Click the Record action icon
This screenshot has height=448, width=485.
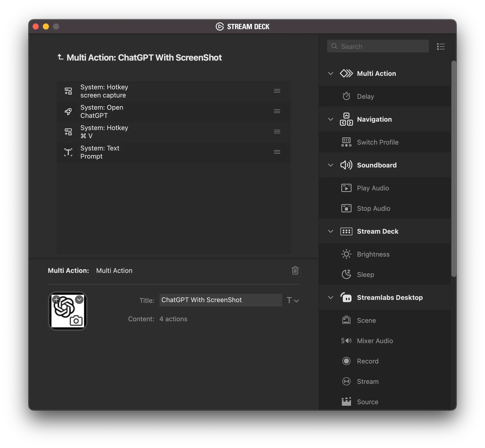click(346, 361)
